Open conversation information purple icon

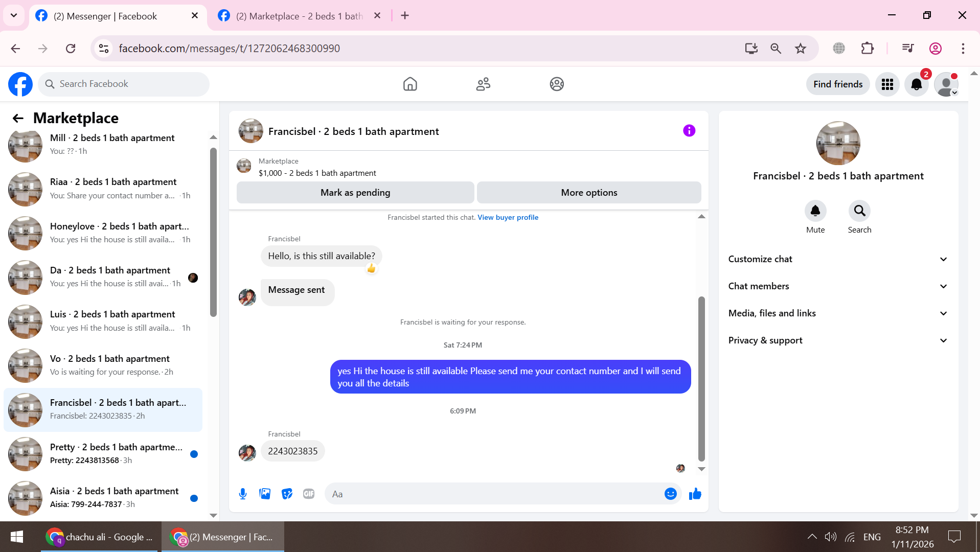click(x=689, y=131)
